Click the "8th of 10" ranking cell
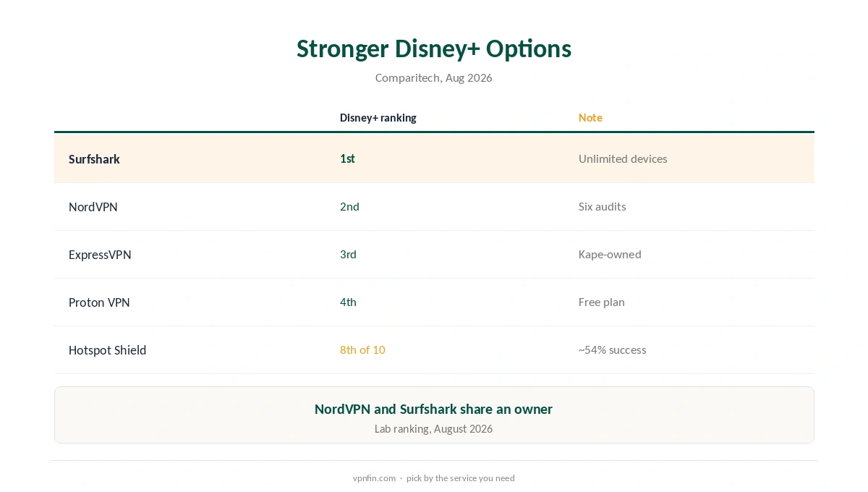This screenshot has height=492, width=868. point(362,349)
